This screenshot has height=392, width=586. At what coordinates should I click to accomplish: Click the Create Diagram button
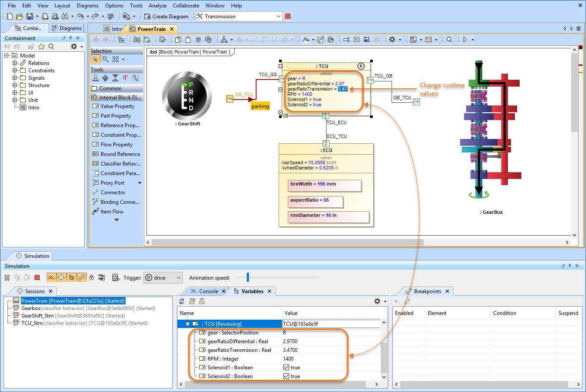coord(167,17)
